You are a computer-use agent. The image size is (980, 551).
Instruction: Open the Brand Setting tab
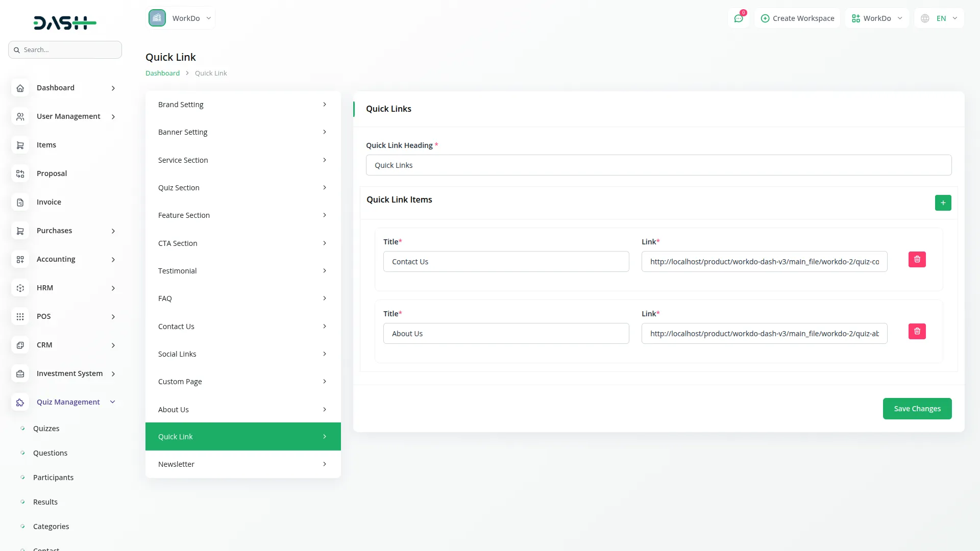coord(242,105)
